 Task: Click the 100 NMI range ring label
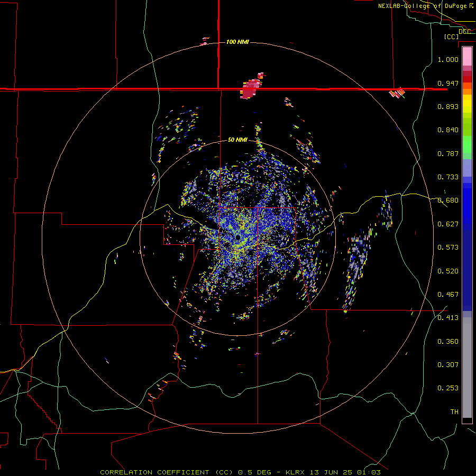tap(237, 42)
